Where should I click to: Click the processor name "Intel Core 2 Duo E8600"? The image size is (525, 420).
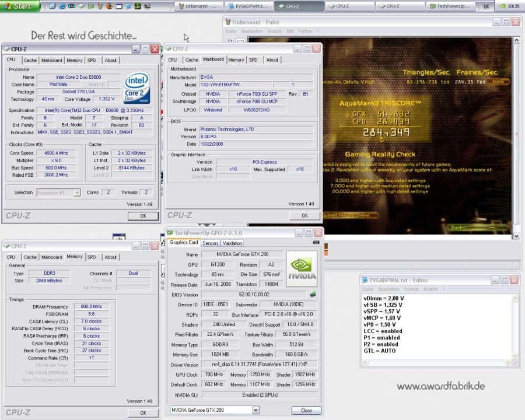point(79,77)
